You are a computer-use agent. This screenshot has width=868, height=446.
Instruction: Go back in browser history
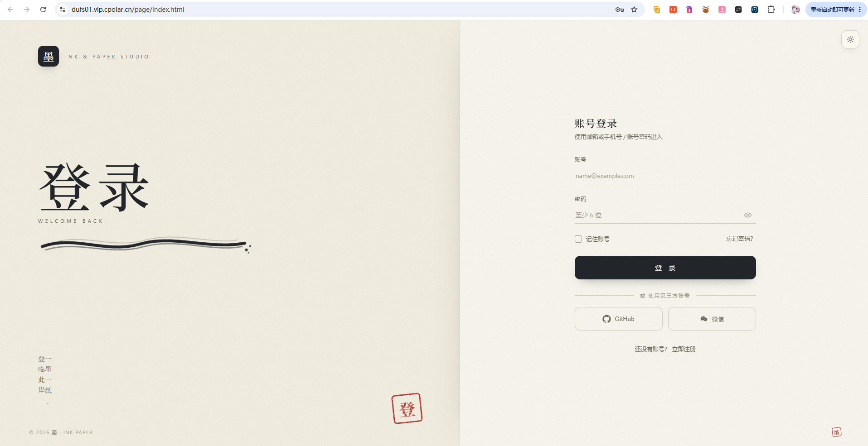tap(10, 10)
